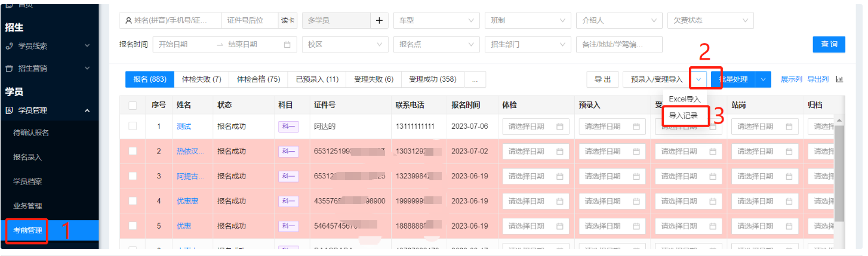
Task: Click the blue 查询 button
Action: click(829, 44)
